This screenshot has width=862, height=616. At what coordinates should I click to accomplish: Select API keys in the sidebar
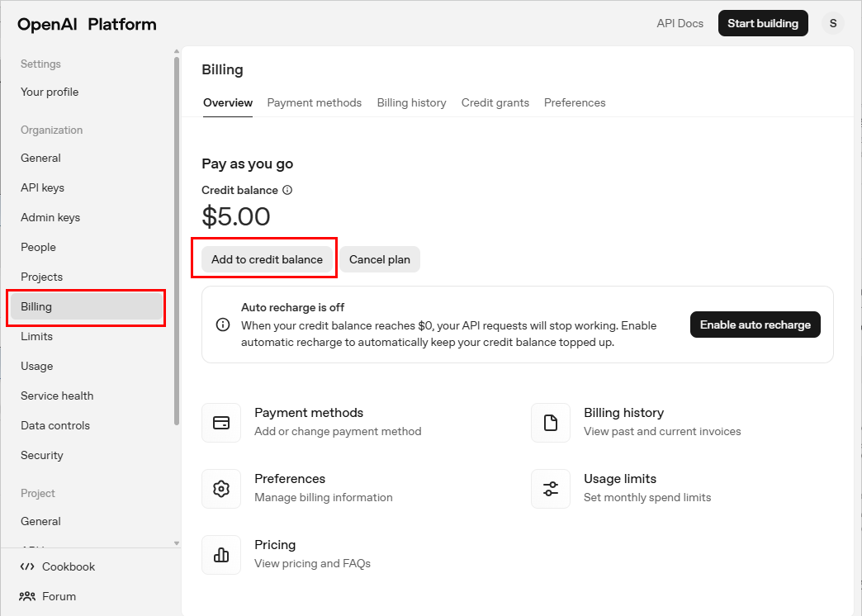[42, 187]
